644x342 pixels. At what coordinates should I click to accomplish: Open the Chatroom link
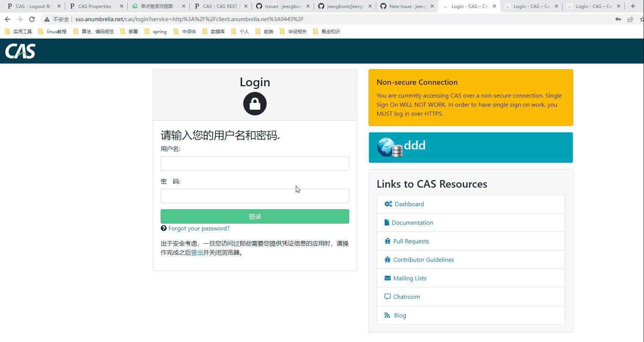(x=406, y=297)
